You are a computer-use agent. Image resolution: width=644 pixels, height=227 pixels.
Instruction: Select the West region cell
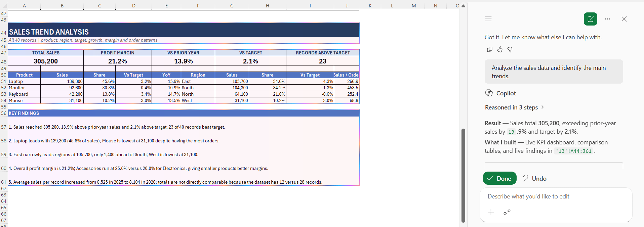click(198, 100)
